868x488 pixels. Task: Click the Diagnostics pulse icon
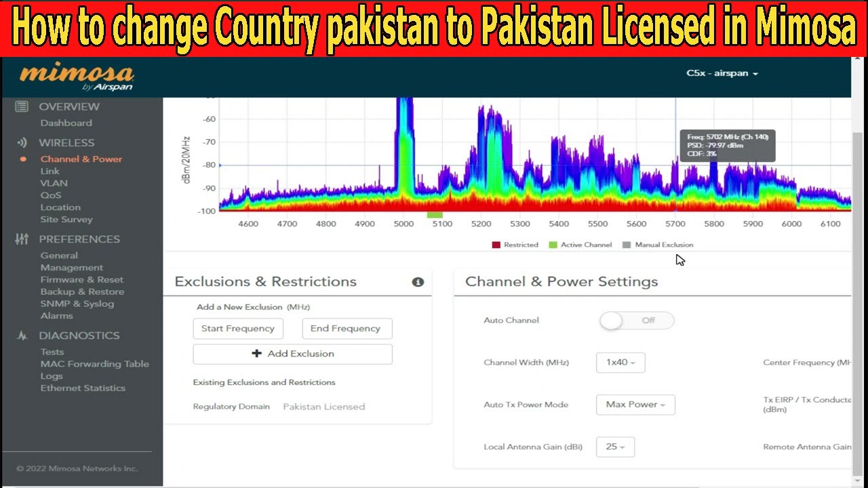[22, 335]
